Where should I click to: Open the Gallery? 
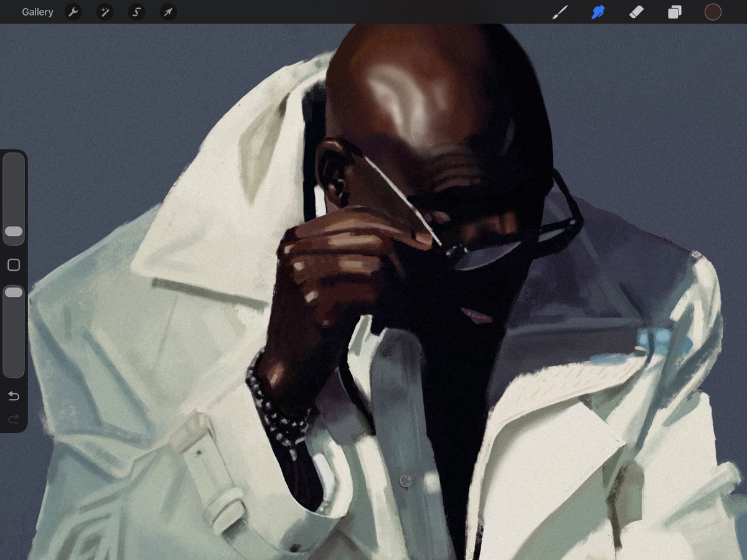(37, 12)
